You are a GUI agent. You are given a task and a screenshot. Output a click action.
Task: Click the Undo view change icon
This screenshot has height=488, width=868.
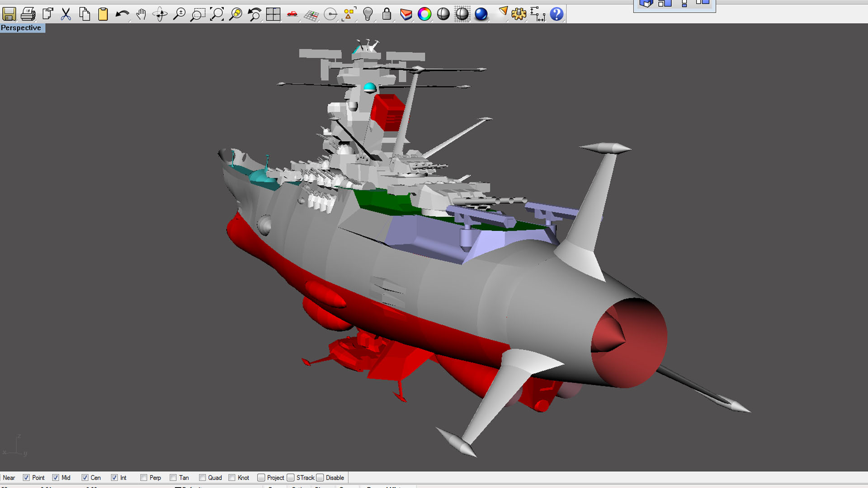click(255, 14)
